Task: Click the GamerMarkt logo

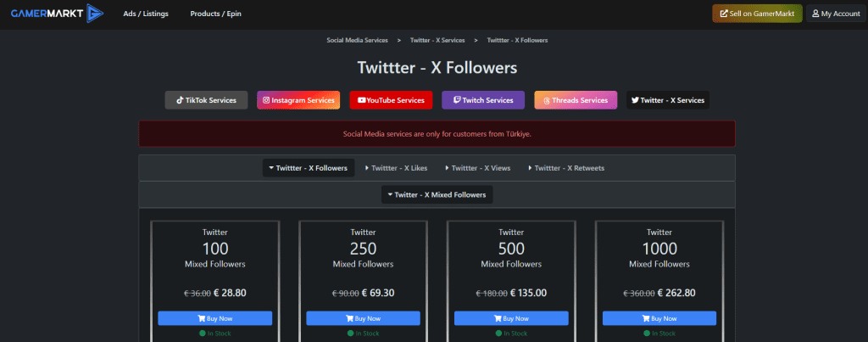Action: (57, 14)
